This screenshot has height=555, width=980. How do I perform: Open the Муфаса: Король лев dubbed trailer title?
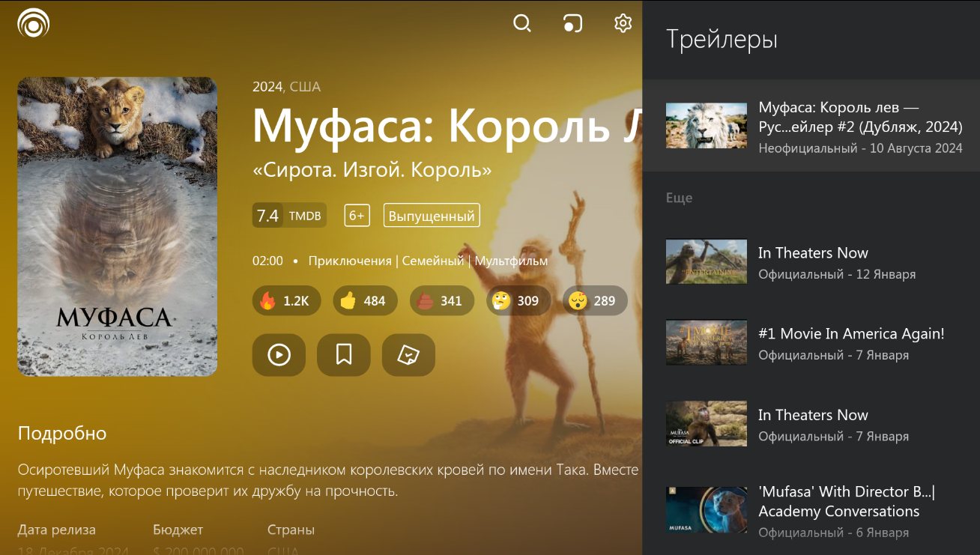[860, 118]
